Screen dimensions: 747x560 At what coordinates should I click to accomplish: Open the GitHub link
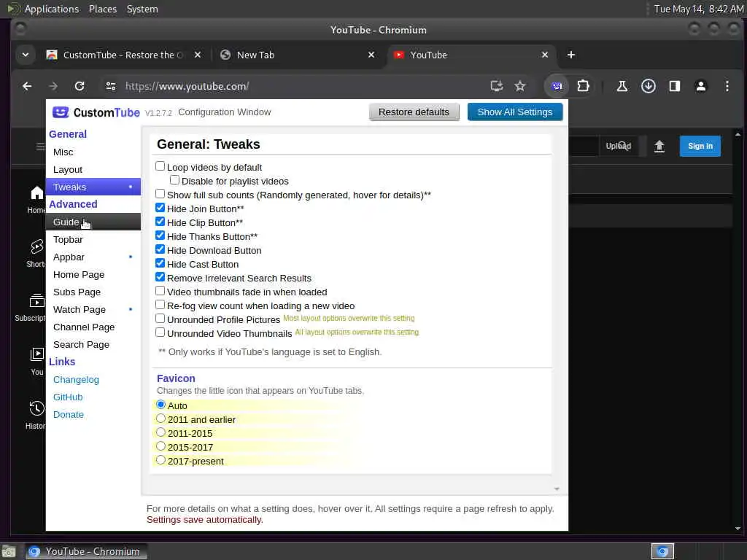pos(68,397)
